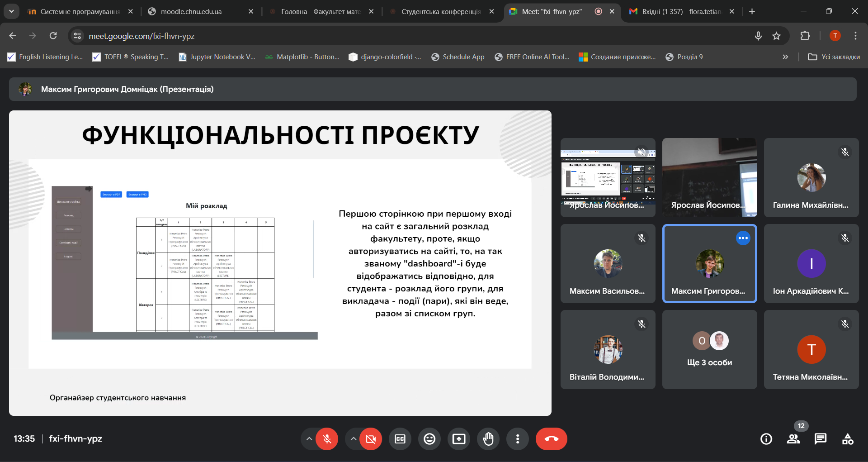
Task: Open options on Максим Григоров tile
Action: [x=743, y=238]
